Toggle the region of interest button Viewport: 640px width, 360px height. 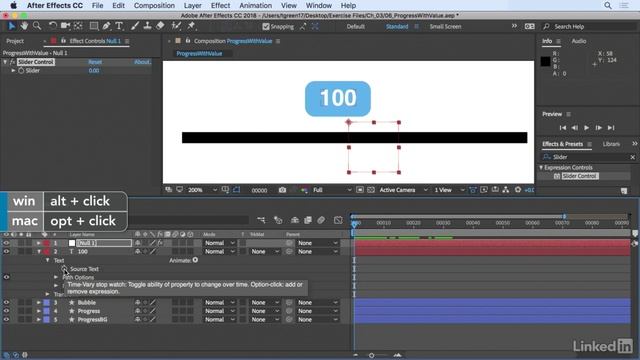(360, 190)
